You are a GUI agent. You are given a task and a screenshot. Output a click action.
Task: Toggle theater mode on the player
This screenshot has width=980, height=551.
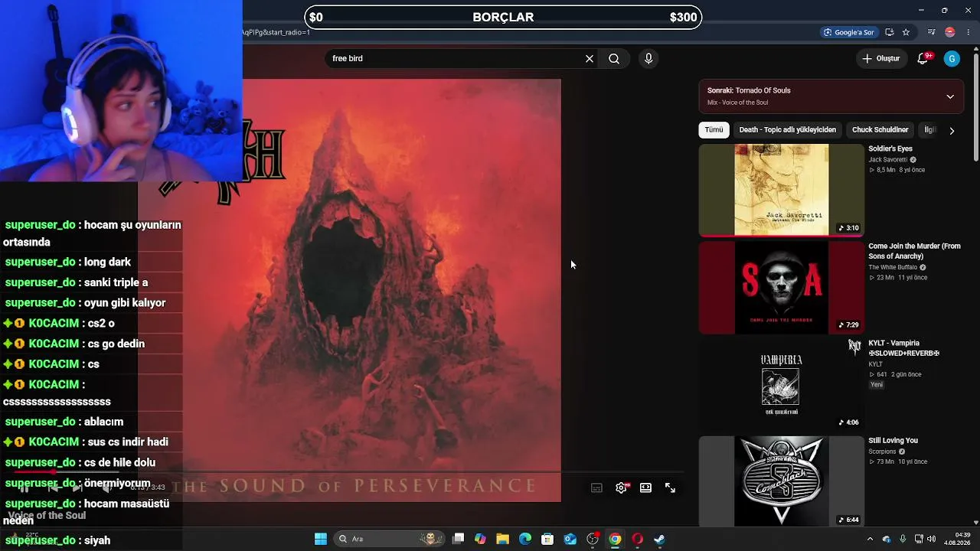tap(645, 488)
